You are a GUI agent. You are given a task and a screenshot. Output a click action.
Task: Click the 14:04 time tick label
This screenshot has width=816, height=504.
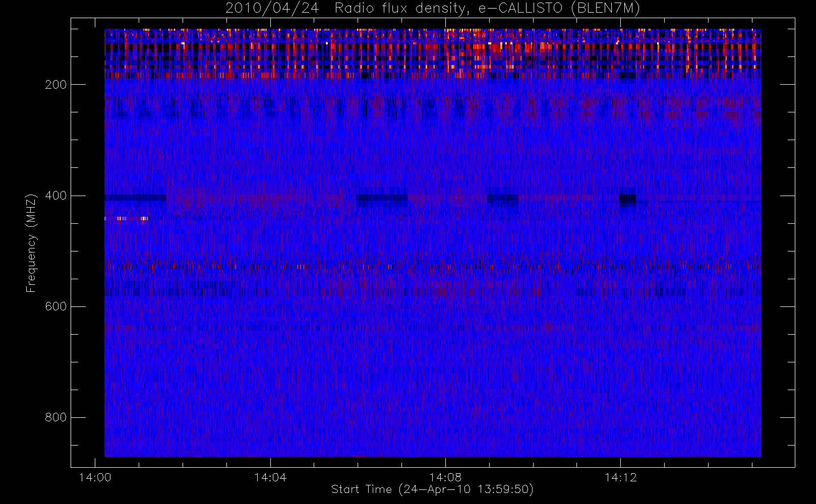coord(270,477)
